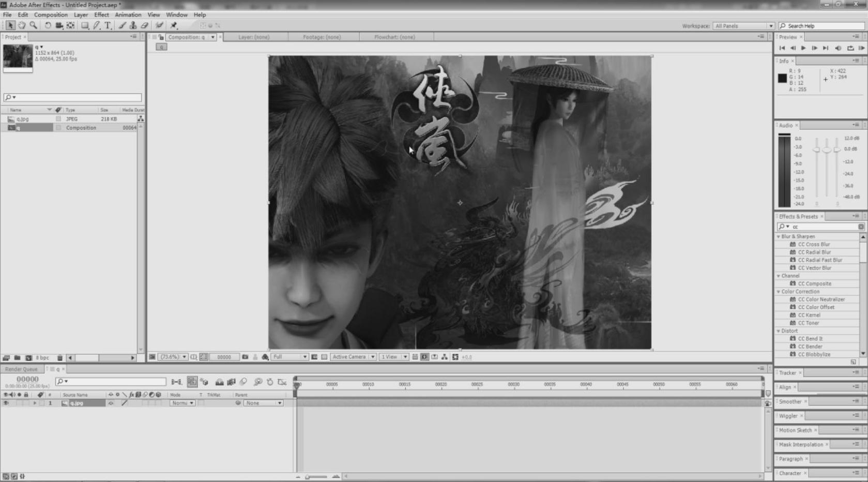Play the preview with the Play button

803,48
